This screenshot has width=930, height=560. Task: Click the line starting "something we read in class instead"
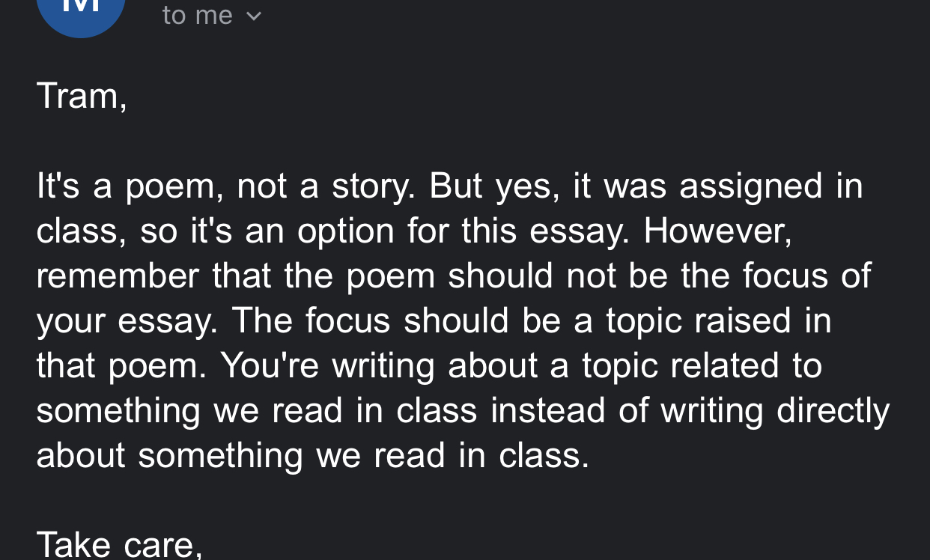click(463, 411)
